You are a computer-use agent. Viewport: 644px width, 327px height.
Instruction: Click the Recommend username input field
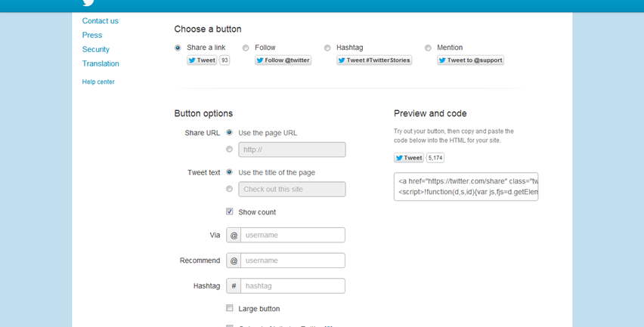click(x=293, y=261)
